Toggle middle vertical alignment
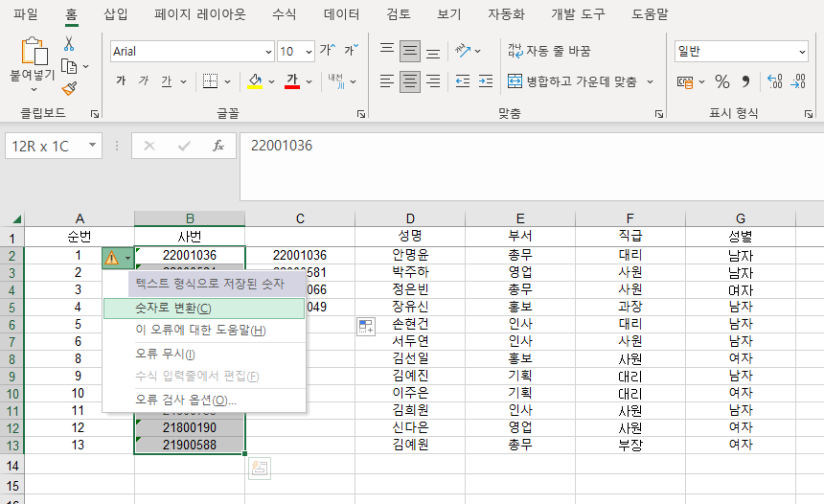This screenshot has height=504, width=824. click(x=410, y=51)
